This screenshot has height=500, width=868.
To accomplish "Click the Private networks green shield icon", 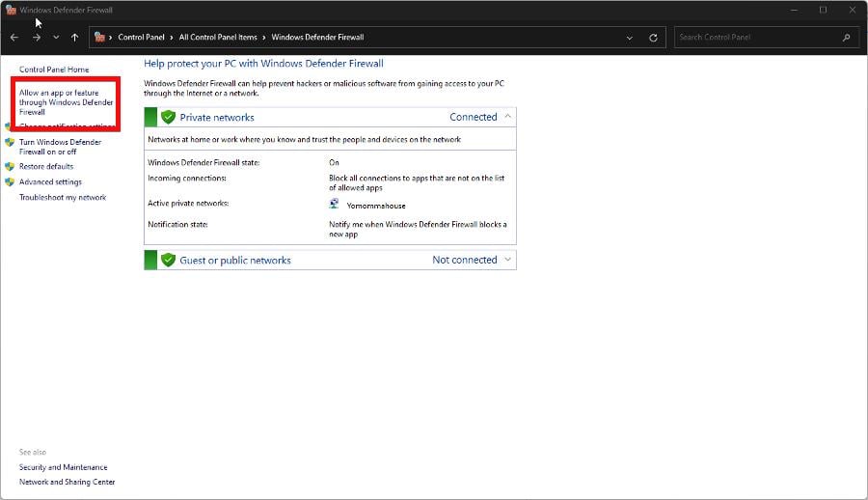I will coord(168,117).
